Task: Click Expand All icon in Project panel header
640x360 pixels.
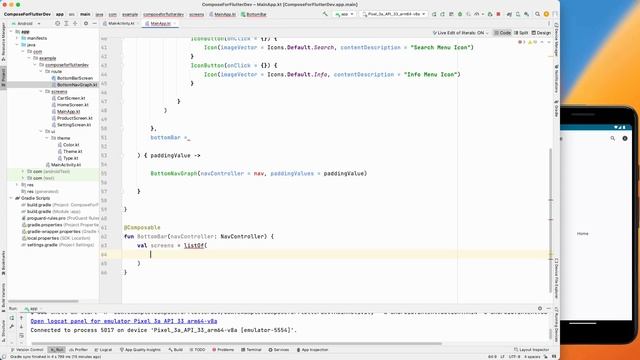Action: [x=66, y=24]
